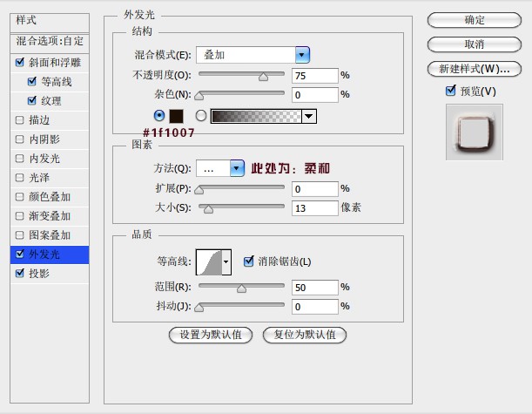
Task: Toggle 消除锯齿(L) anti-alias checkbox
Action: click(249, 261)
